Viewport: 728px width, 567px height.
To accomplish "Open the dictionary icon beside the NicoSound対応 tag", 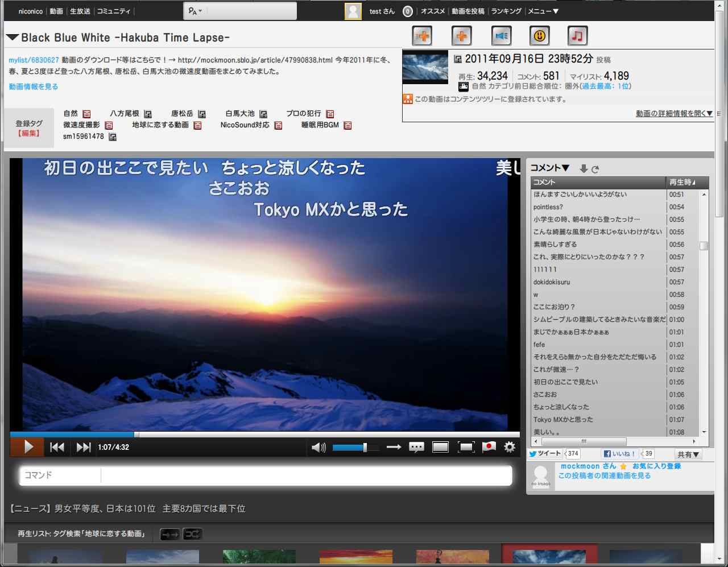I will (278, 125).
